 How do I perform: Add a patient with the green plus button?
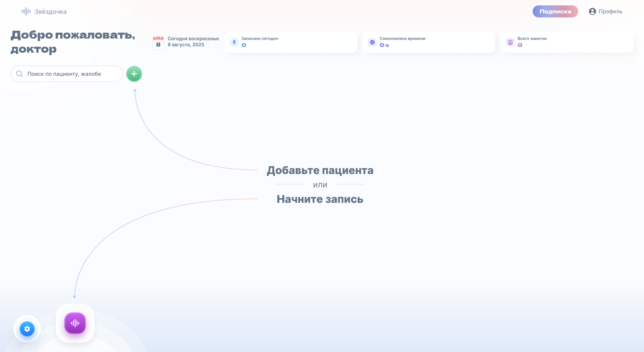134,74
